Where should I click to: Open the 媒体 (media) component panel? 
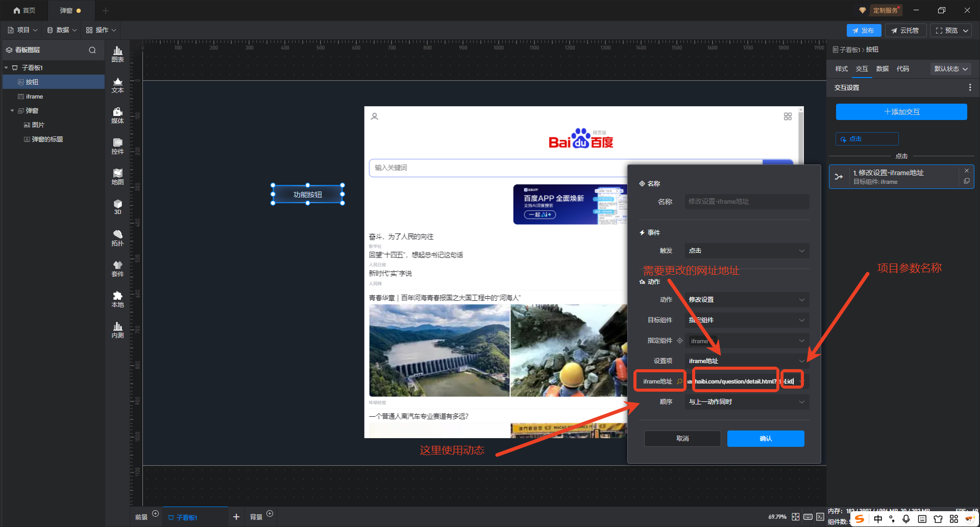pyautogui.click(x=117, y=115)
